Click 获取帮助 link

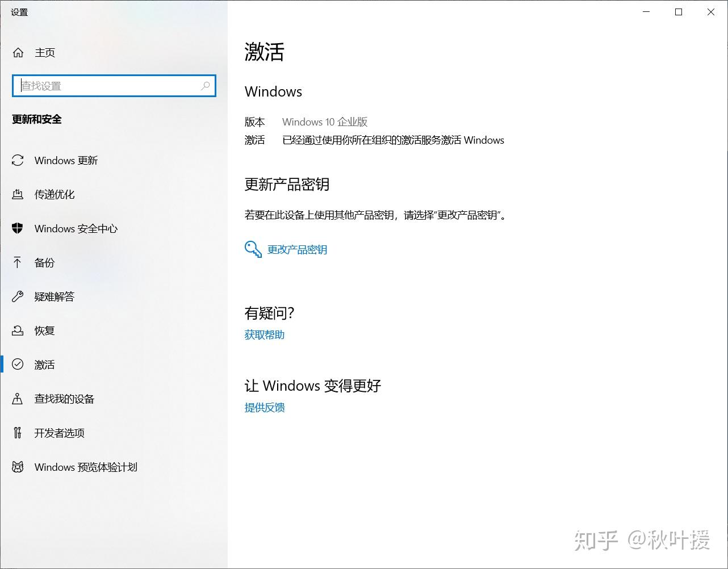[265, 335]
